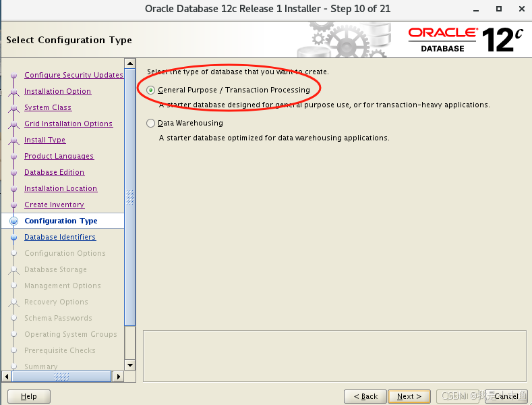Click the Database Edition step bullet icon
Image resolution: width=532 pixels, height=405 pixels.
(x=14, y=172)
